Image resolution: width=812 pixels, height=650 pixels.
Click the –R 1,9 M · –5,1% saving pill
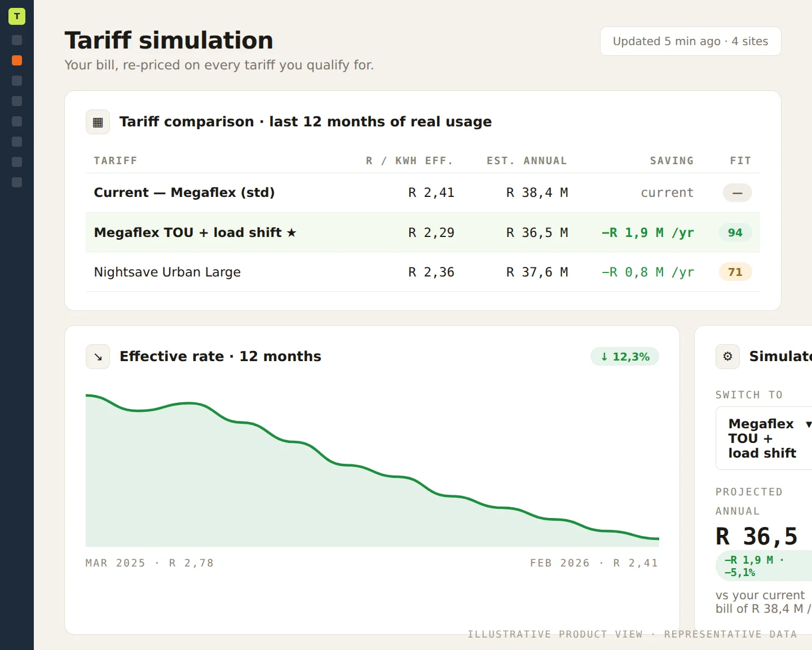click(764, 566)
